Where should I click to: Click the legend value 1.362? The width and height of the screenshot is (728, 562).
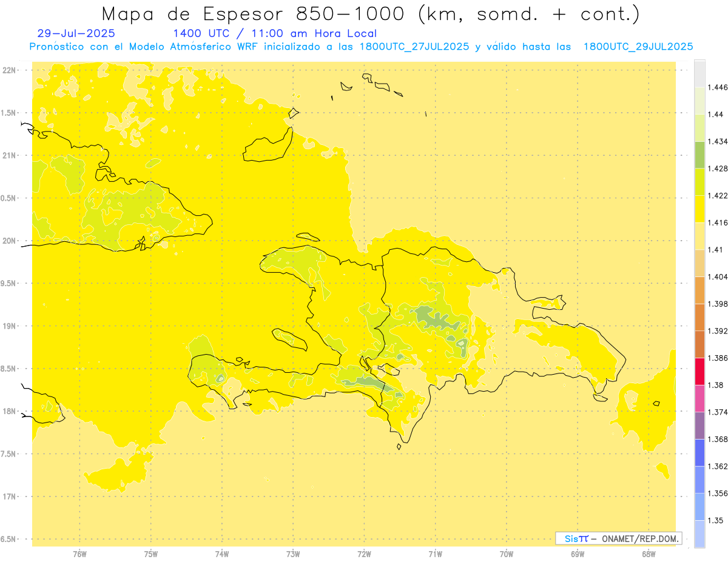tap(719, 466)
